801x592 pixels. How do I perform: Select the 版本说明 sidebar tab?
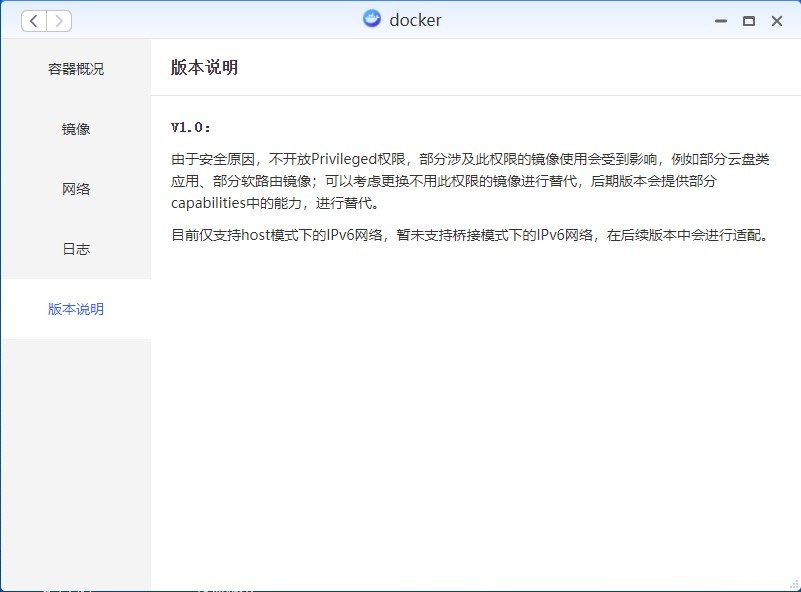coord(76,309)
